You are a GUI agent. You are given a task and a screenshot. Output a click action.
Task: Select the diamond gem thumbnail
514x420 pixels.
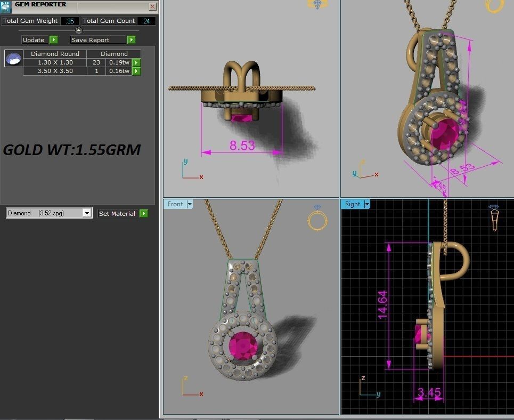(x=13, y=59)
